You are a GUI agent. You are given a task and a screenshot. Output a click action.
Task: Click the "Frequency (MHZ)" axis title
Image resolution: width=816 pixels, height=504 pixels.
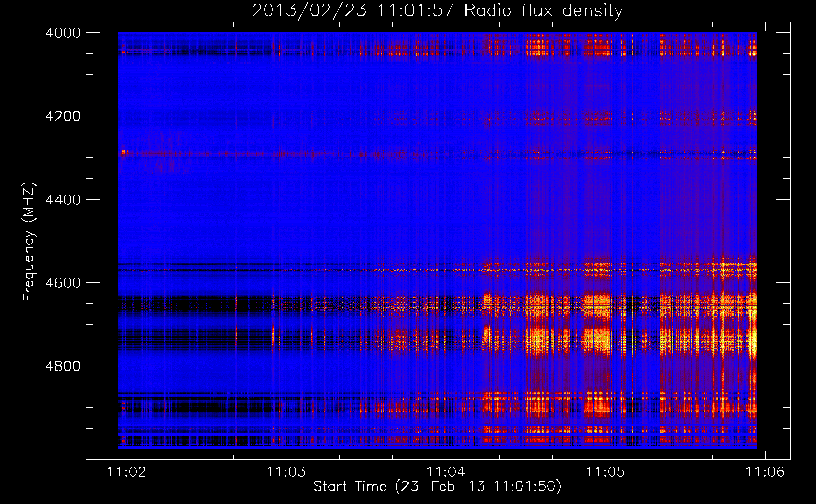pyautogui.click(x=29, y=242)
